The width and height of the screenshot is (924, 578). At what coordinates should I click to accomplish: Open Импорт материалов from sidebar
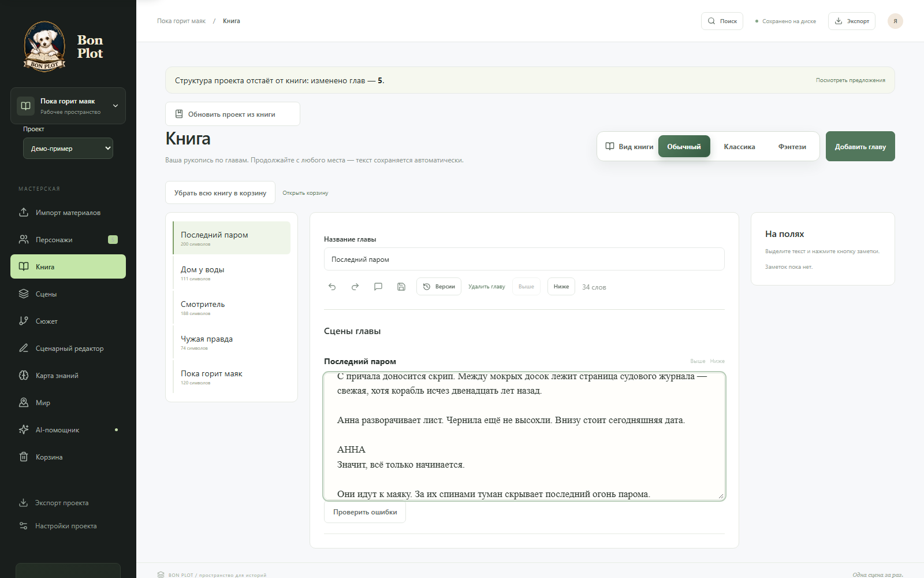tap(68, 213)
